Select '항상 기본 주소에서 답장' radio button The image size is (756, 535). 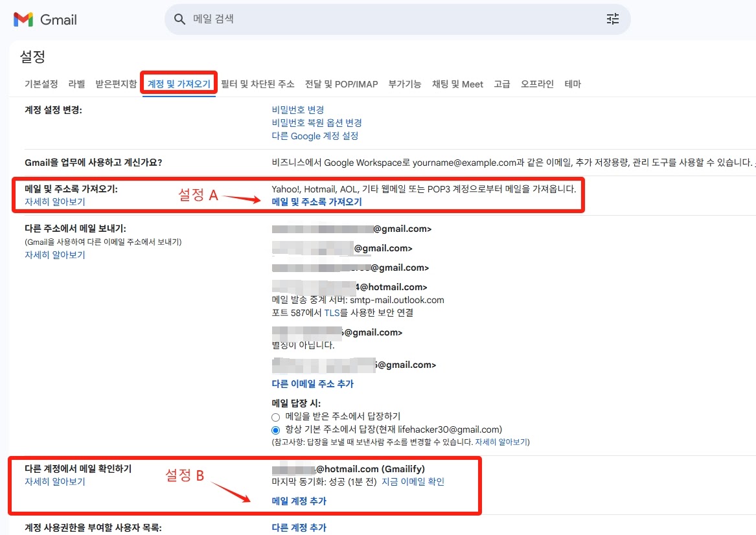click(x=275, y=429)
